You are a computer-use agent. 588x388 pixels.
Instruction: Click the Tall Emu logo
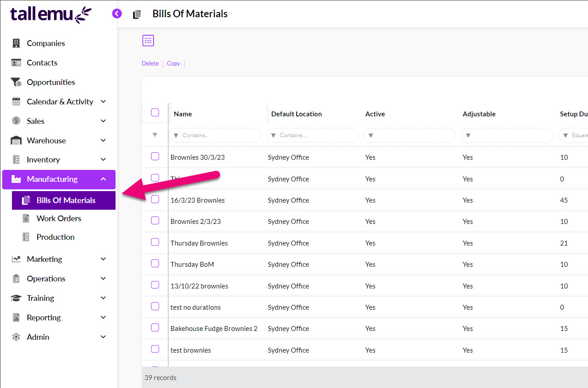51,14
